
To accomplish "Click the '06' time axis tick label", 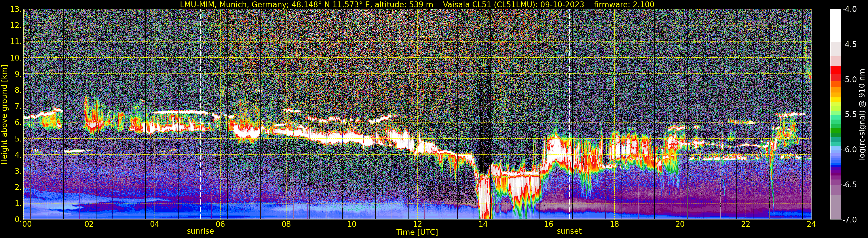I will (220, 224).
